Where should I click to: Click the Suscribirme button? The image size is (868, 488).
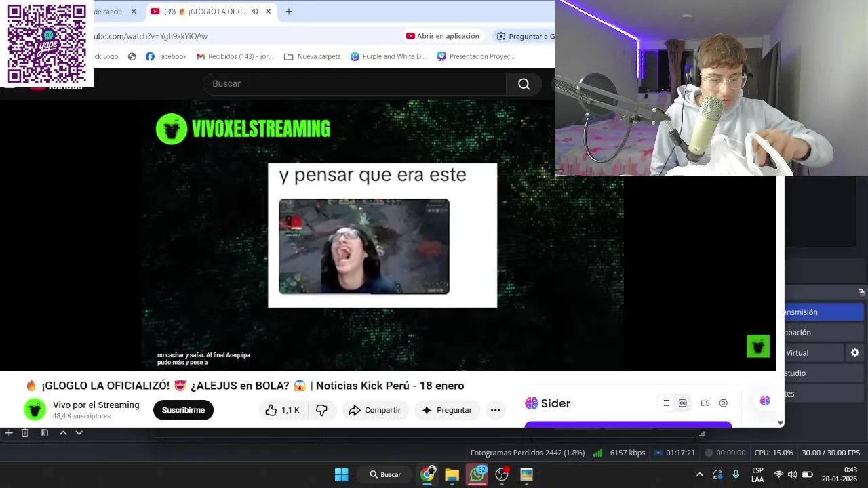pos(183,410)
